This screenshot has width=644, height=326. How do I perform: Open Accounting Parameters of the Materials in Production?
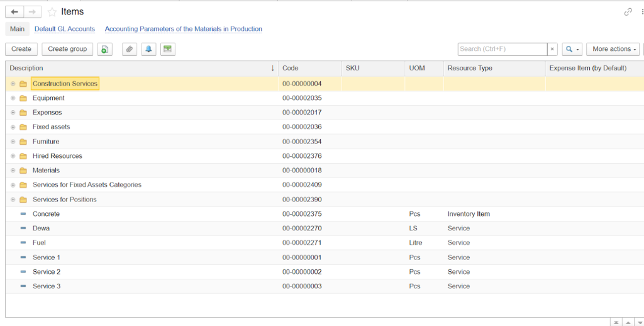click(x=183, y=29)
